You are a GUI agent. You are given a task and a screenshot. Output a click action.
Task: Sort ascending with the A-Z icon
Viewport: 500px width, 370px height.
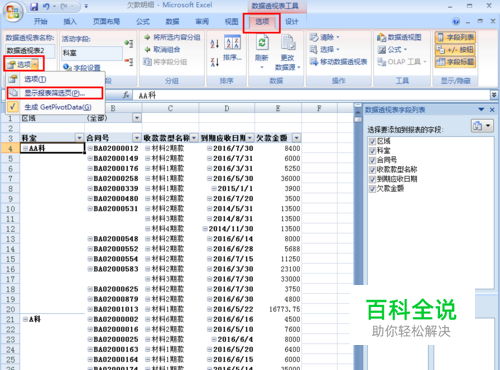pyautogui.click(x=215, y=43)
